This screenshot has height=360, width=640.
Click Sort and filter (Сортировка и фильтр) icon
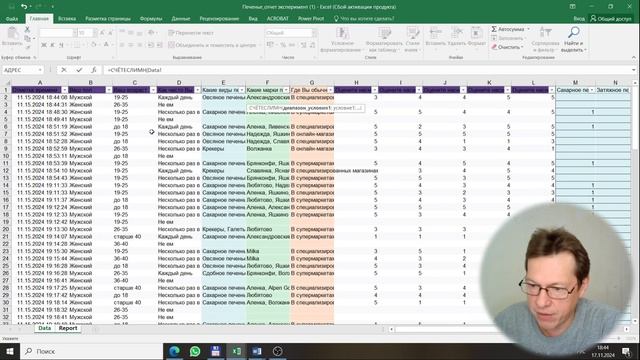click(545, 33)
